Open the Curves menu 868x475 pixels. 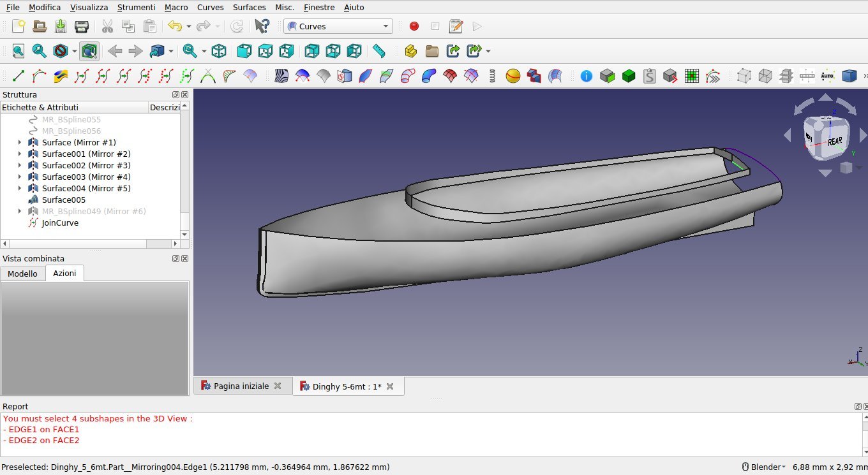211,7
